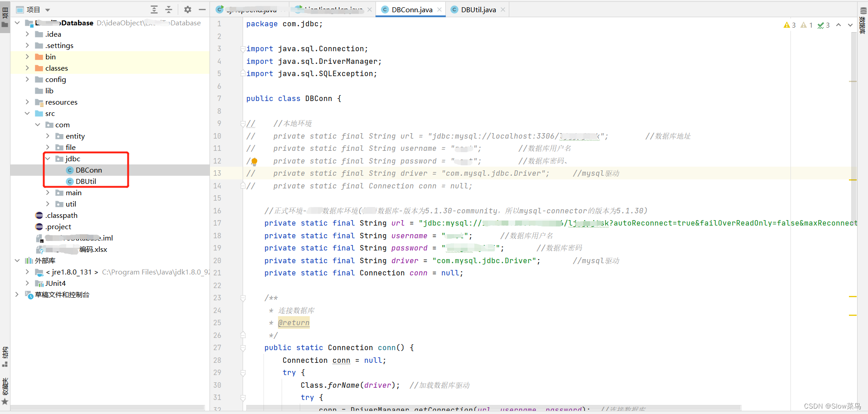
Task: Click the @return tag in javadoc
Action: (294, 323)
